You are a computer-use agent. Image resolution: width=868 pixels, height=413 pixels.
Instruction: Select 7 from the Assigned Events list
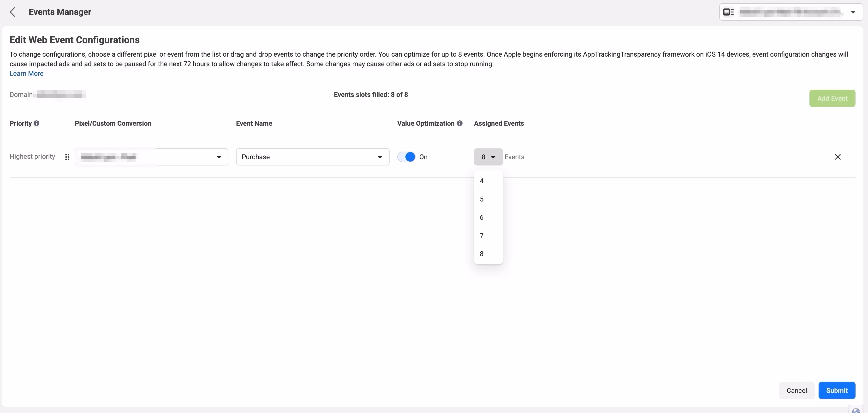[x=488, y=236]
